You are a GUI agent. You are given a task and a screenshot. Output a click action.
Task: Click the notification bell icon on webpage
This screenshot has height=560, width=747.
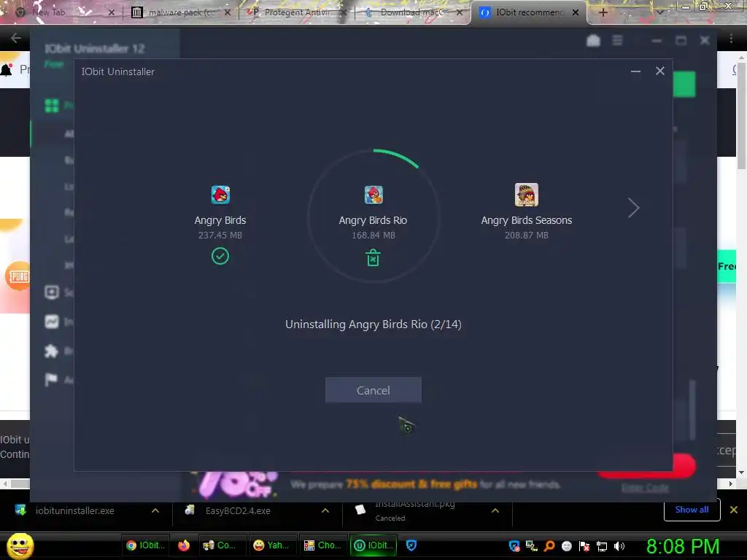(x=7, y=70)
